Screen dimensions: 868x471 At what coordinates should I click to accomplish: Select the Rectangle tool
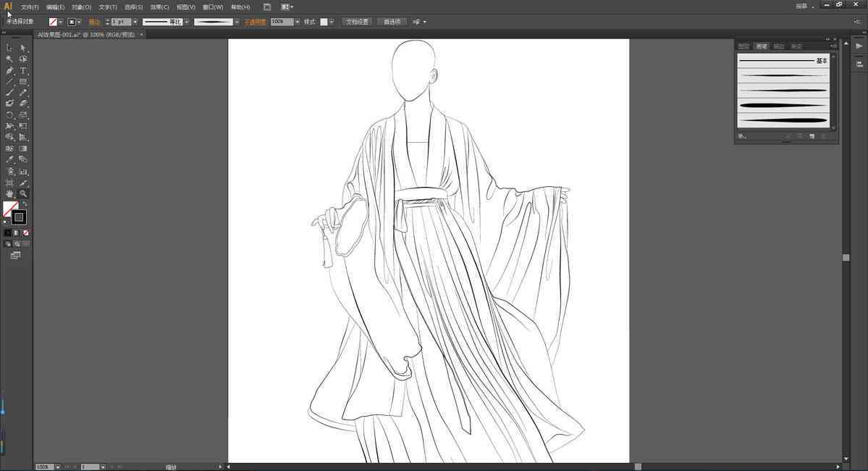coord(23,81)
